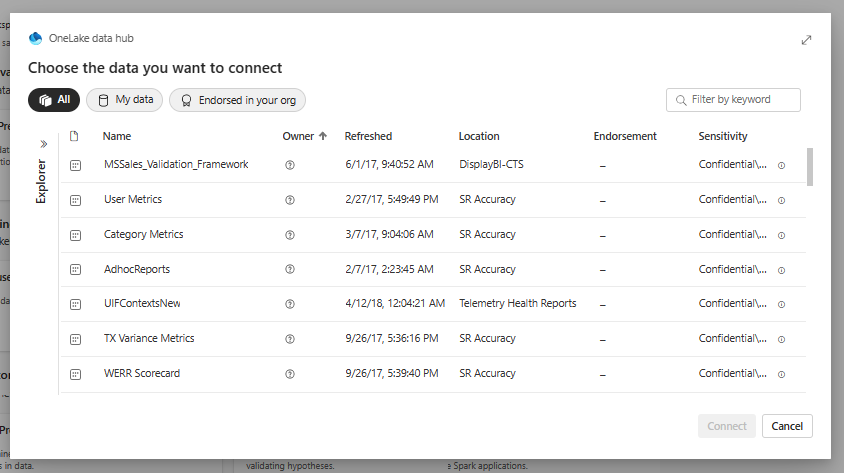Click the dataset icon for User Metrics
This screenshot has height=473, width=844.
[75, 200]
